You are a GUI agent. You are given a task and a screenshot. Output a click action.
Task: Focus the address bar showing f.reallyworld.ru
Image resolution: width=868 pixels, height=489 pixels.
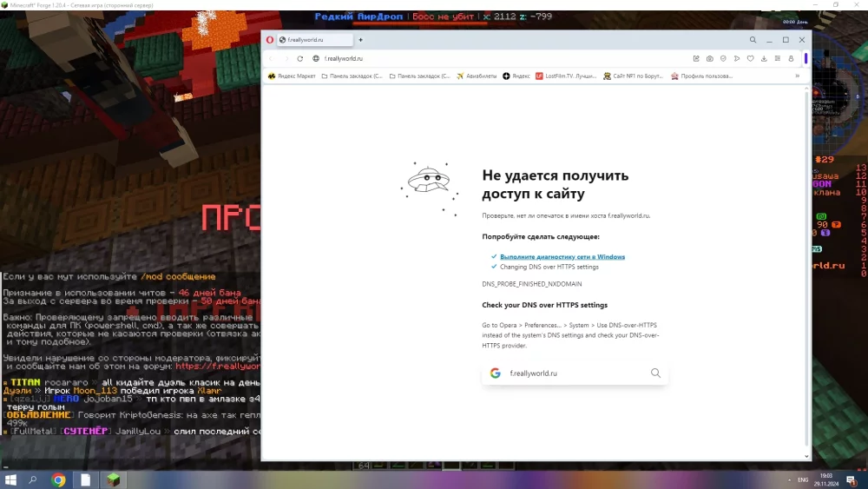coord(498,59)
